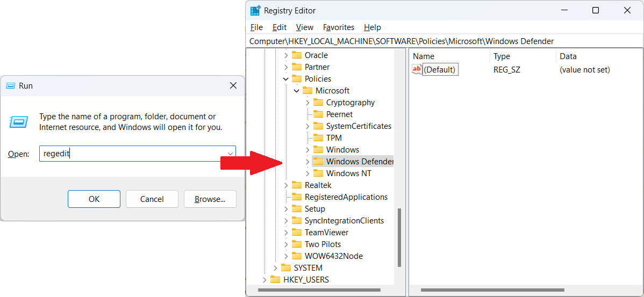644x297 pixels.
Task: Open the Help menu
Action: click(x=373, y=27)
